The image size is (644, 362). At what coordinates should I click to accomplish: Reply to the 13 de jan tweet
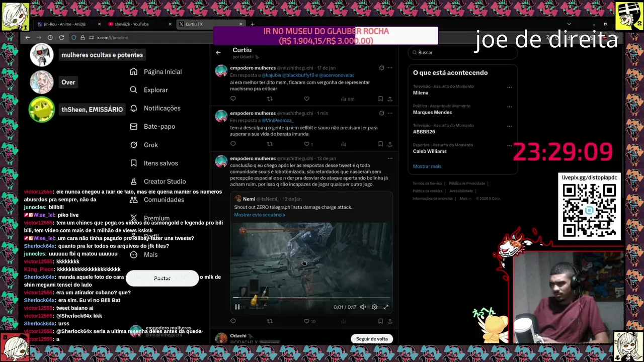(233, 321)
